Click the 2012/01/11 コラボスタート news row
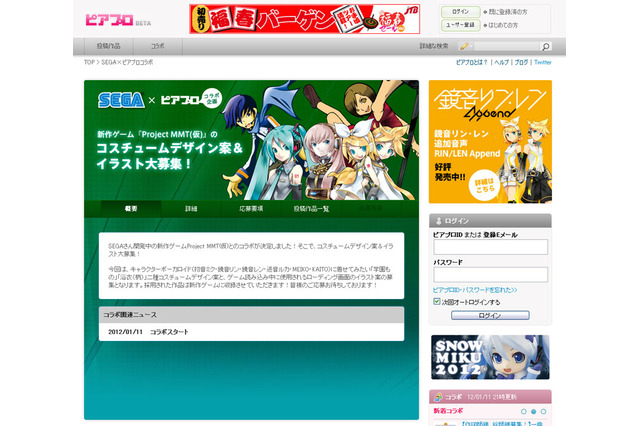The height and width of the screenshot is (426, 640). click(x=251, y=332)
